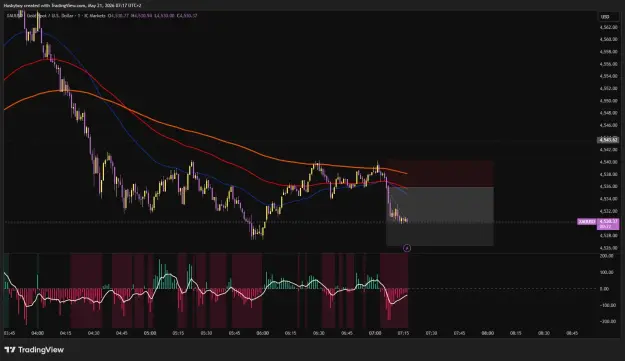Click the 4,540.00 price scale label
The width and height of the screenshot is (625, 361).
click(608, 162)
